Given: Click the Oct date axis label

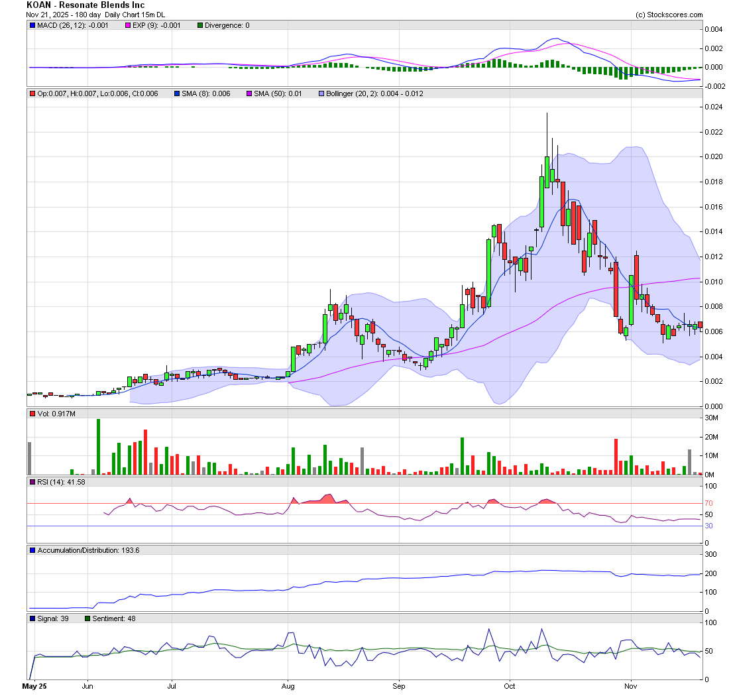Looking at the screenshot, I should (510, 687).
